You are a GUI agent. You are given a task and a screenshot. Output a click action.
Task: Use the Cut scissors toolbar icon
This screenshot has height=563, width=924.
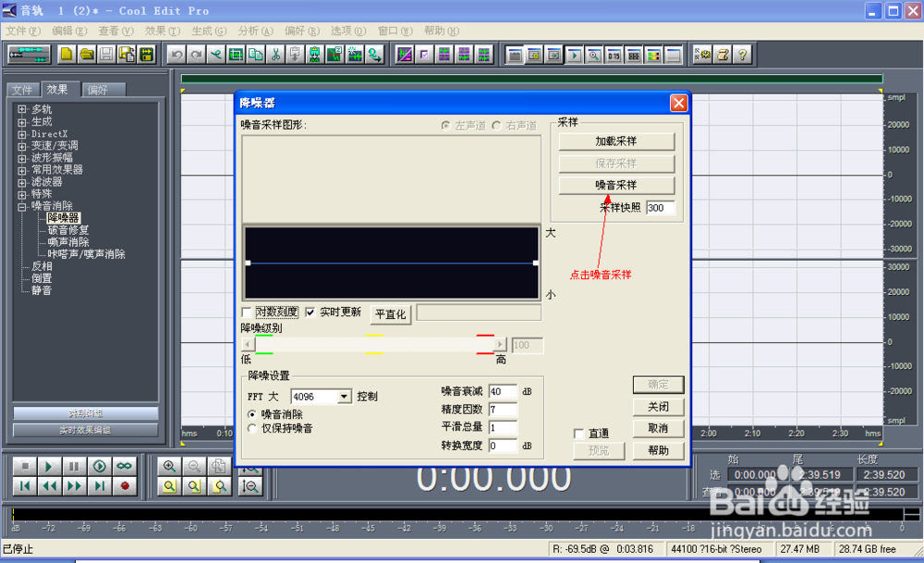tap(275, 55)
